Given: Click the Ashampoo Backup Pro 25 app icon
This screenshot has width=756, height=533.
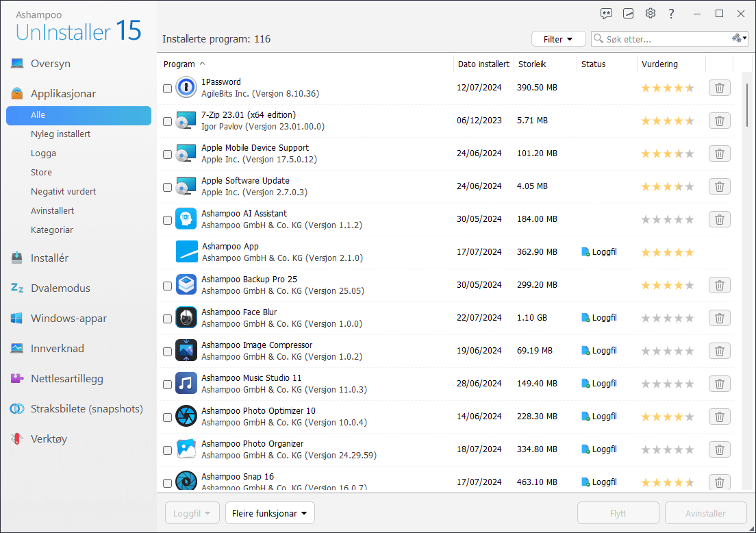Looking at the screenshot, I should (x=186, y=284).
